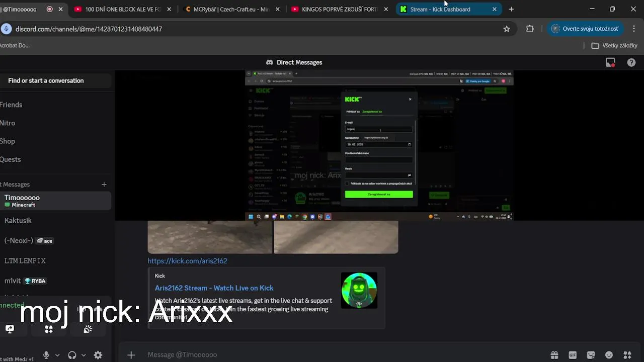Open the Všetky záložky bookmarks folder
The image size is (644, 362).
coord(614,45)
